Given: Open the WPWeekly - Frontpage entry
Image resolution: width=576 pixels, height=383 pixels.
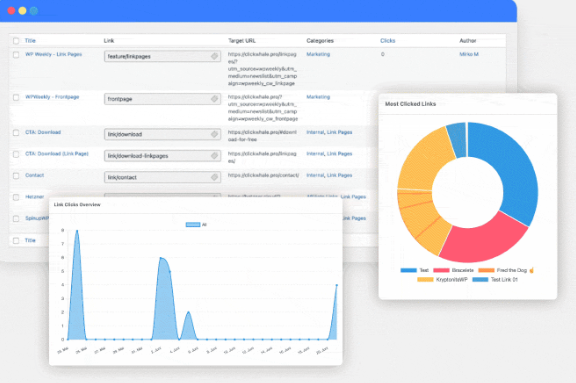Looking at the screenshot, I should 52,97.
